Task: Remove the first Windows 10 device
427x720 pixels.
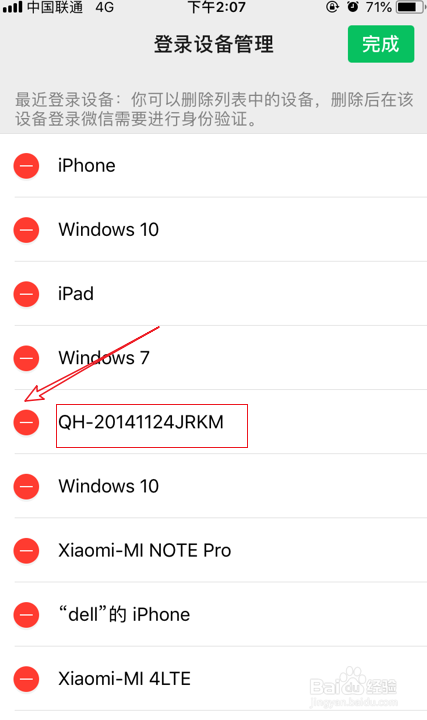Action: [x=26, y=230]
